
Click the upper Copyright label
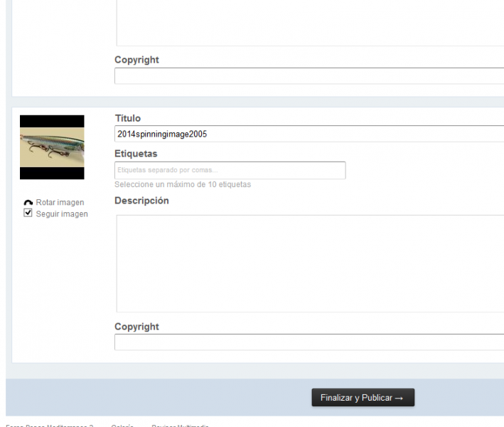[x=136, y=60]
